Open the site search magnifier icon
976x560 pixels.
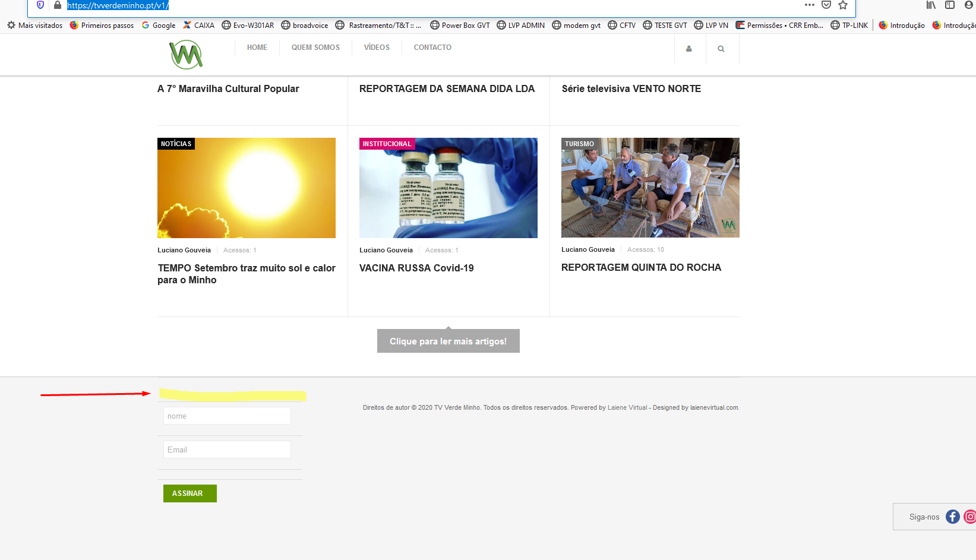721,49
